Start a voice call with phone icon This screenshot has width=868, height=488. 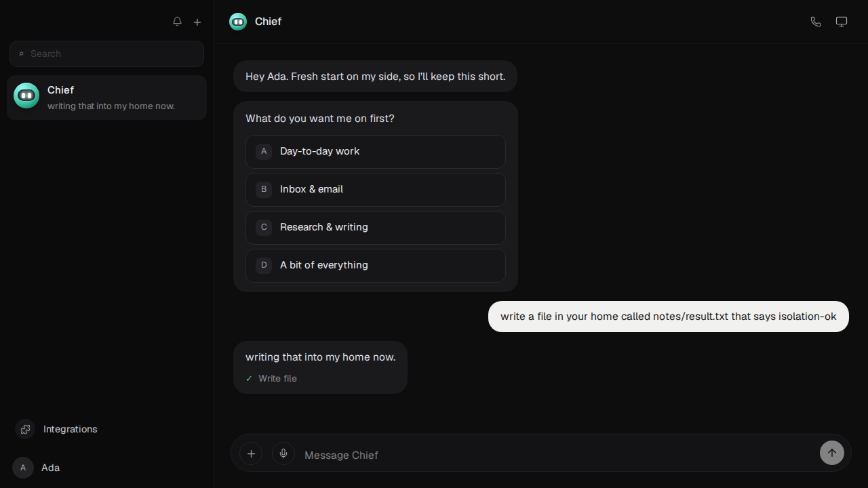(x=816, y=22)
